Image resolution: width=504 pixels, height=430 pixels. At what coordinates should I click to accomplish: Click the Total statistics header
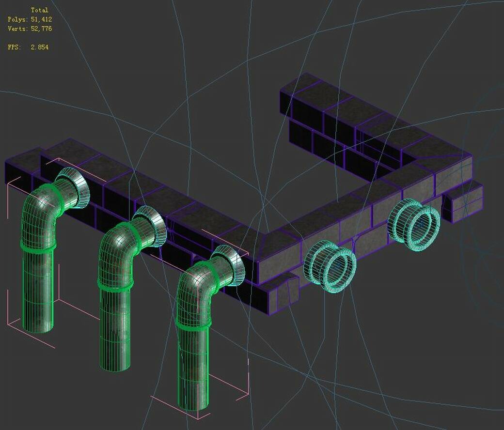(x=40, y=10)
